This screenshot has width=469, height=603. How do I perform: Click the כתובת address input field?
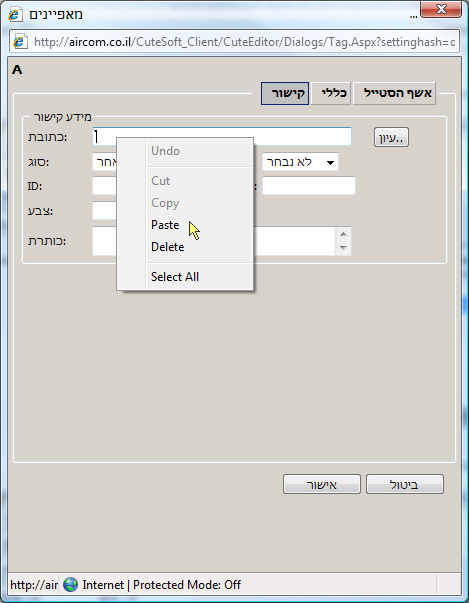[222, 137]
